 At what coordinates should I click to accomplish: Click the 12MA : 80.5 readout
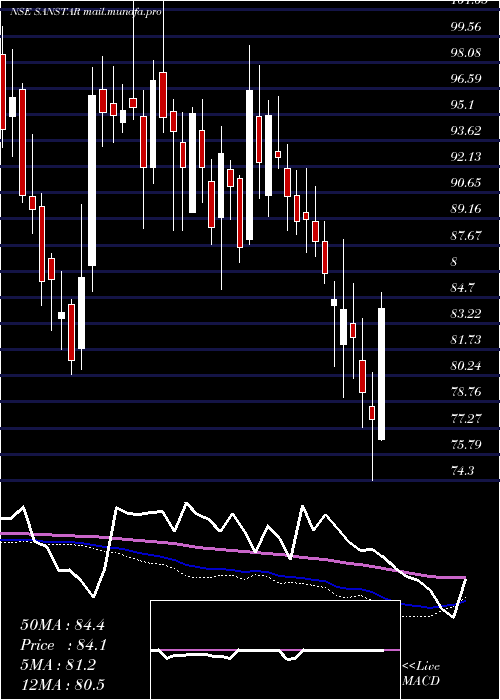(62, 684)
